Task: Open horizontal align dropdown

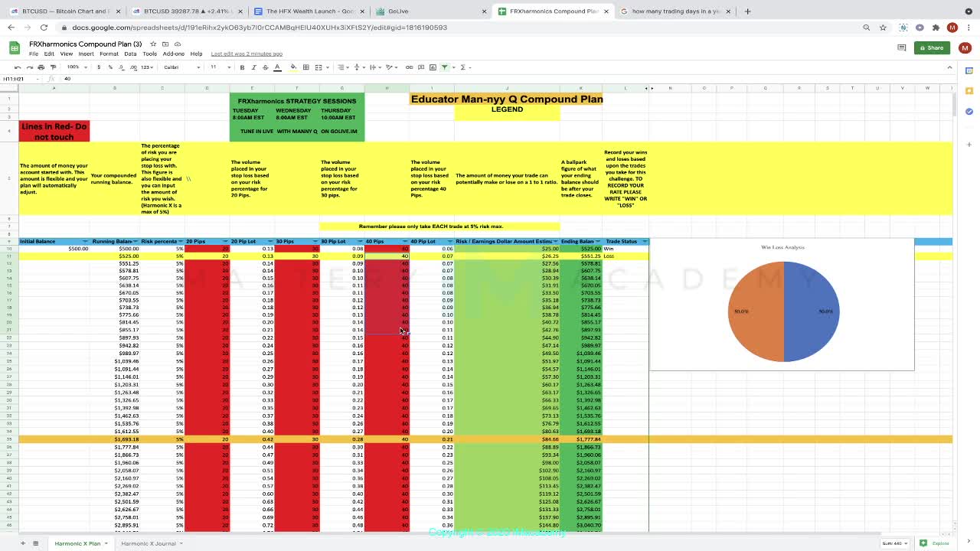Action: [x=344, y=67]
